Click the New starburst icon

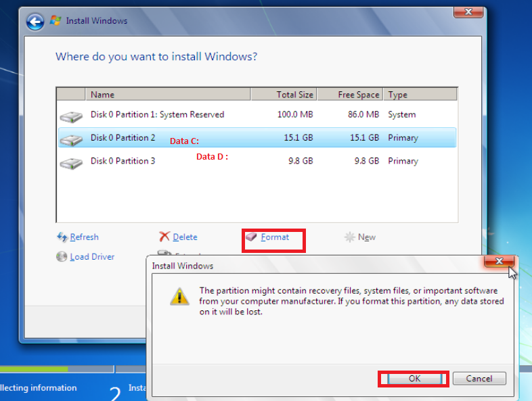[349, 237]
